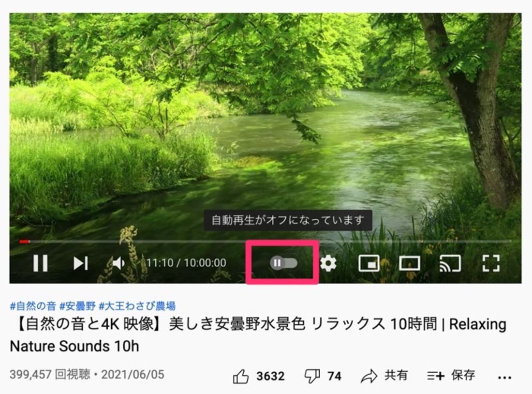Skip to the next video
This screenshot has width=532, height=394.
tap(81, 263)
